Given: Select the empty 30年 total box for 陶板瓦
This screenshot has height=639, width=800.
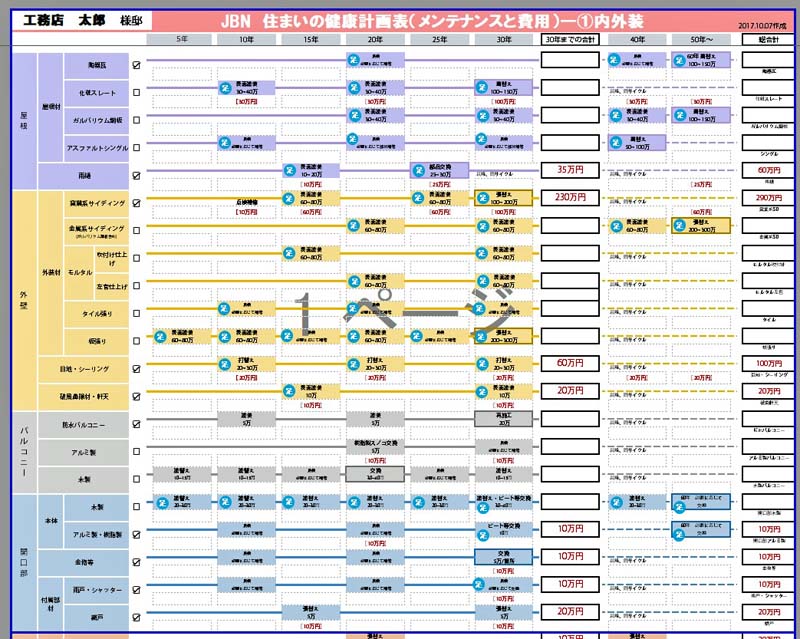Looking at the screenshot, I should click(x=571, y=60).
